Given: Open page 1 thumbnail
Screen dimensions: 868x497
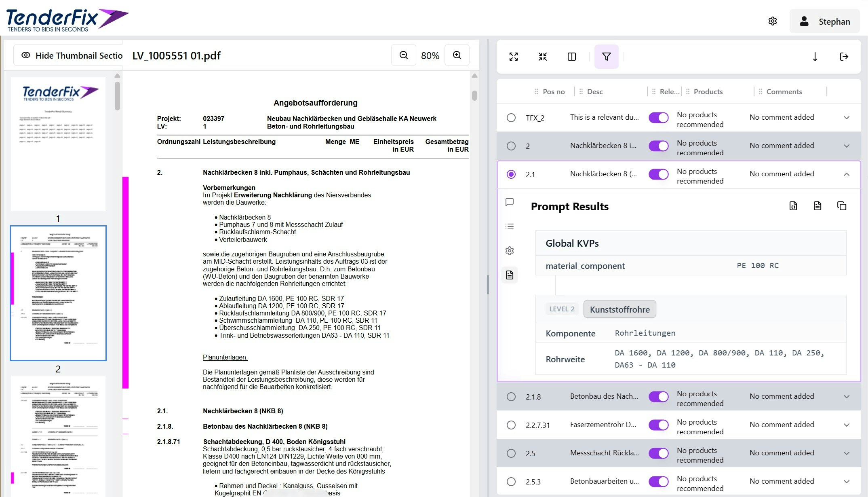Looking at the screenshot, I should 58,144.
